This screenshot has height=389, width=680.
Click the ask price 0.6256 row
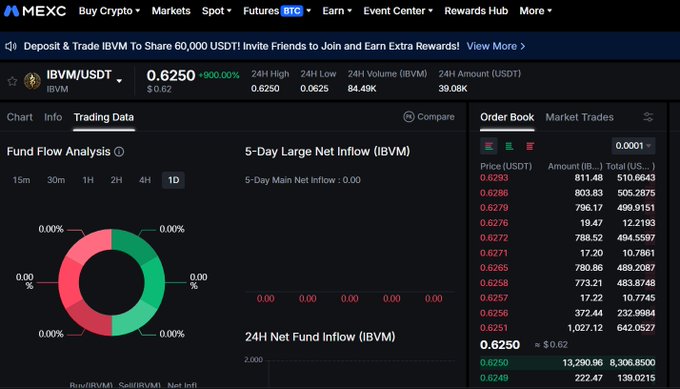click(x=568, y=313)
